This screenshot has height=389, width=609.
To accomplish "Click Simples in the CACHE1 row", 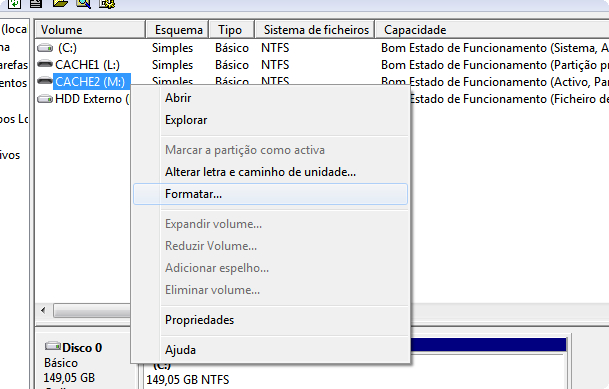I will pos(172,65).
